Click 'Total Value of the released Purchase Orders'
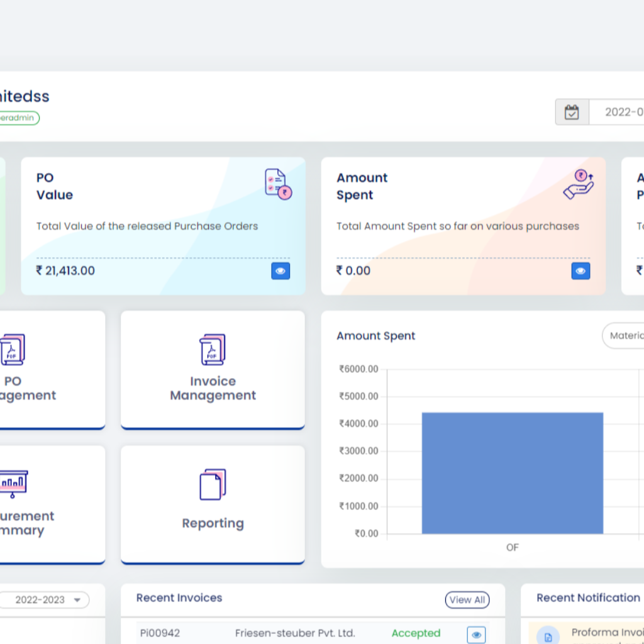 coord(147,226)
